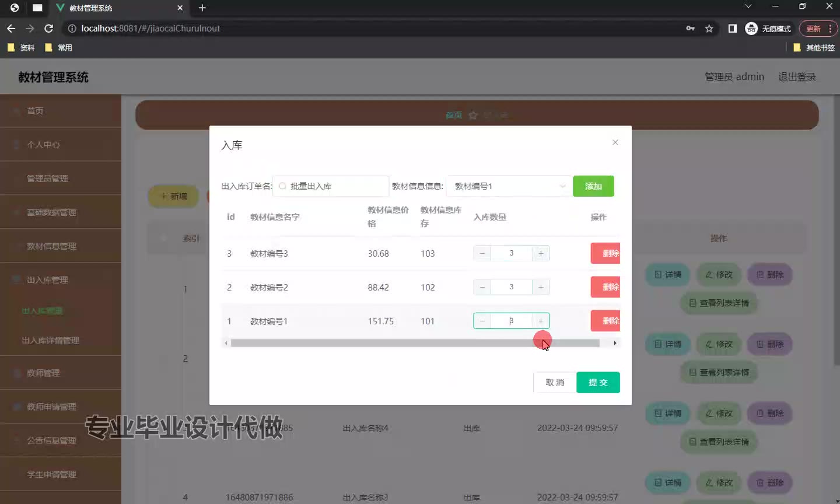Decrease quantity for 教材编号2 row
Screen dimensions: 840x504
tap(482, 287)
